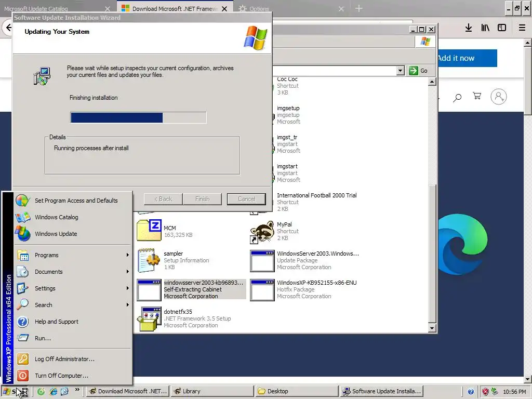Click the browser back arrow button
Image resolution: width=532 pixels, height=399 pixels.
click(8, 28)
